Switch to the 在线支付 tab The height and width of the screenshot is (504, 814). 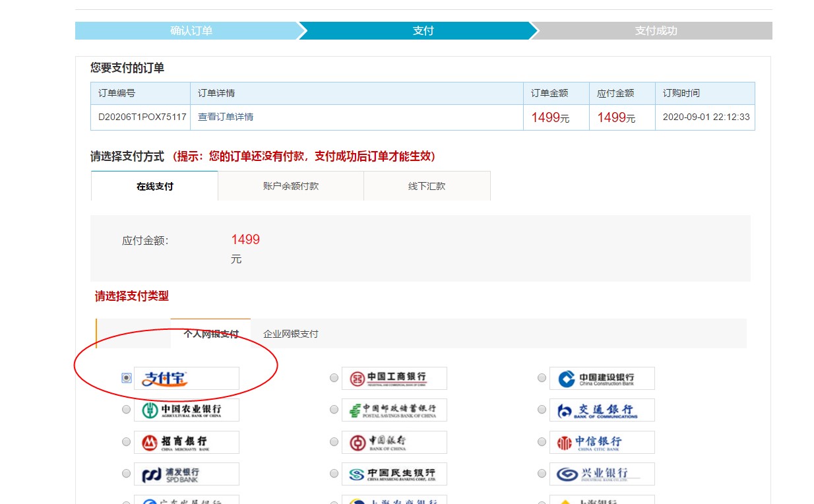point(154,186)
